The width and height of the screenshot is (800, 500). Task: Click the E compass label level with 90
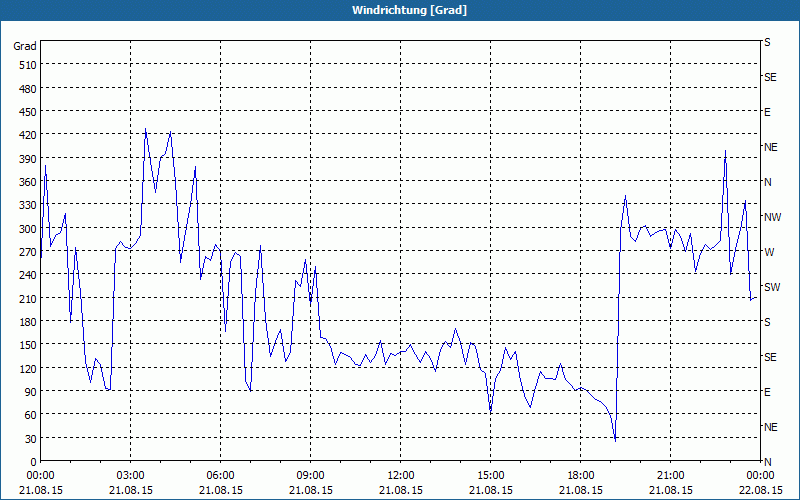click(767, 392)
